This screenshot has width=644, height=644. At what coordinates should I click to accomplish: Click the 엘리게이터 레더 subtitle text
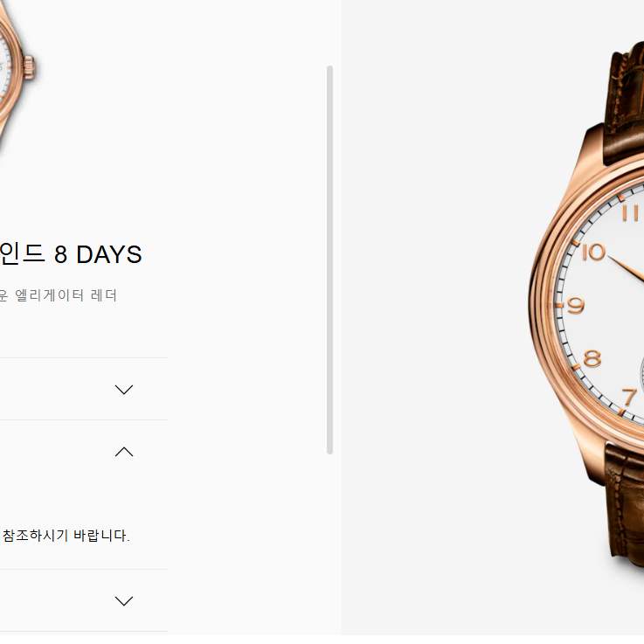[66, 295]
